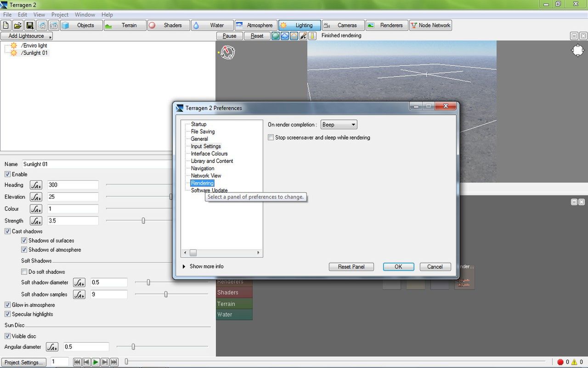588x368 pixels.
Task: Click the compass widget in 3D preview
Action: click(227, 52)
